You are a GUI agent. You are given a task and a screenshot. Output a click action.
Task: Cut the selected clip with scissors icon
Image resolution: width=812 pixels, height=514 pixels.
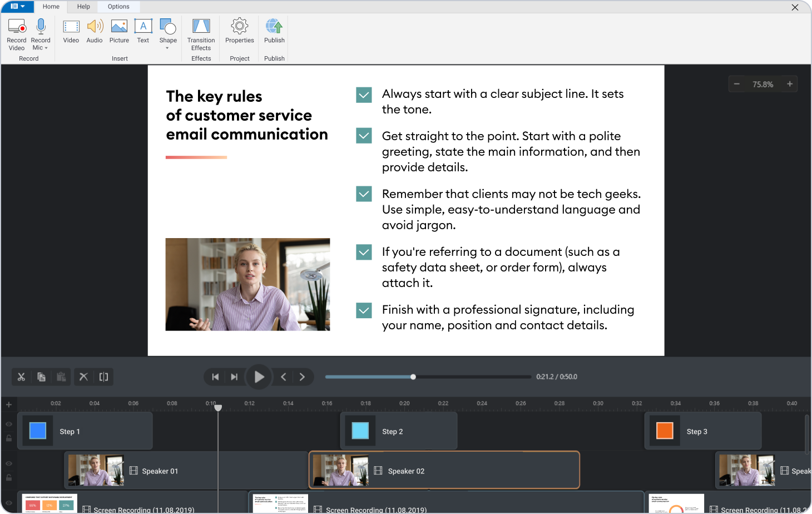(21, 377)
